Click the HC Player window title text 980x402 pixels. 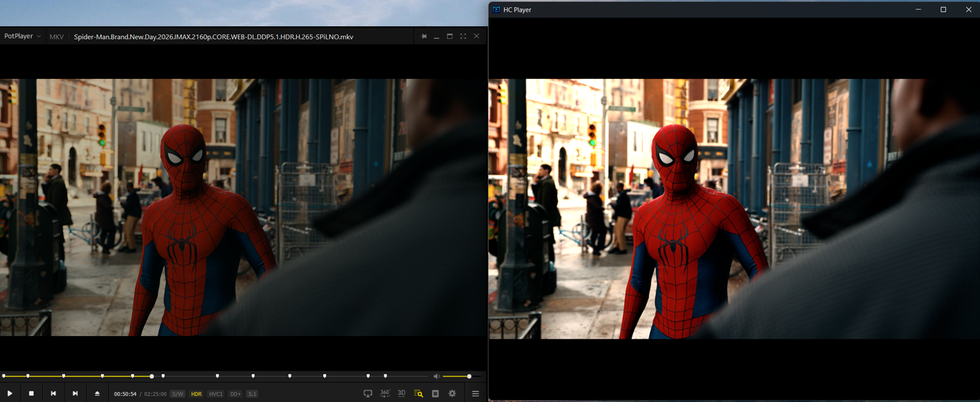coord(517,10)
